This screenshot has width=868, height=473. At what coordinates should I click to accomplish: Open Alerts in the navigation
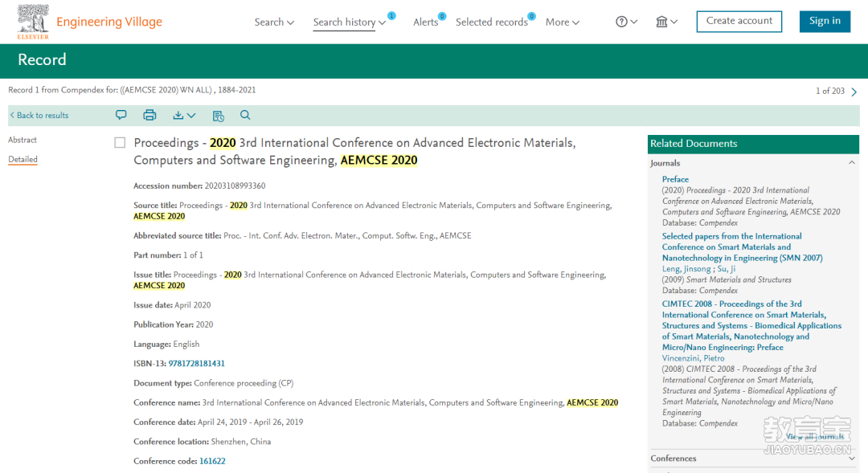tap(425, 22)
